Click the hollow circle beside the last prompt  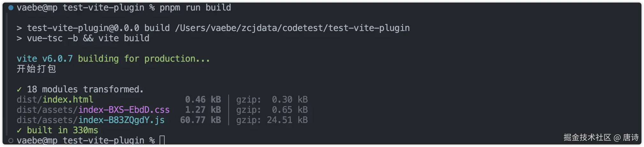coord(11,140)
